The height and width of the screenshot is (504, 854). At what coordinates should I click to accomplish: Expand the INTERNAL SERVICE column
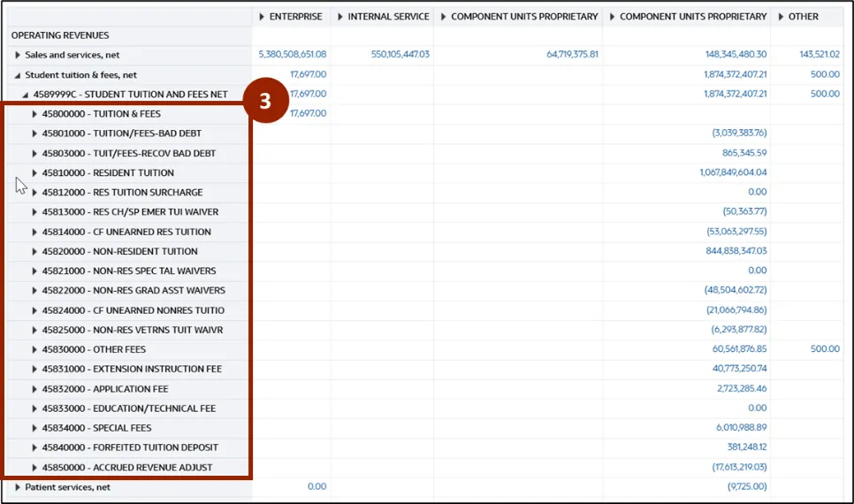[x=339, y=17]
